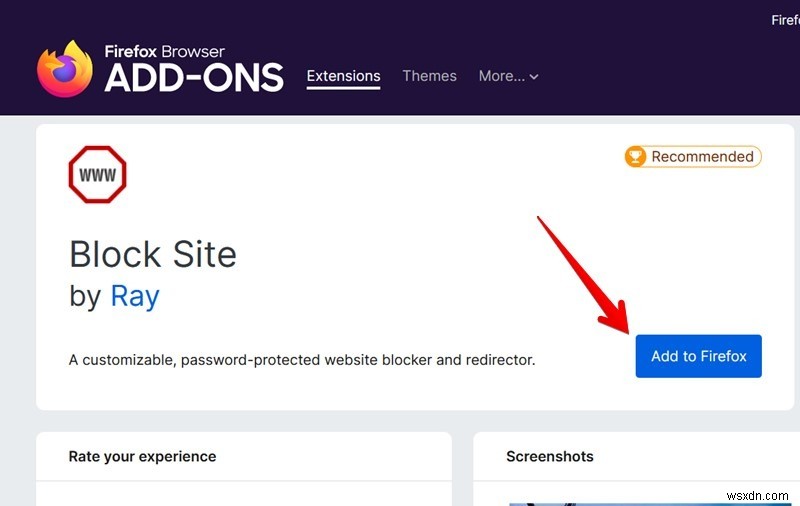Click the Recommended badge label
The image size is (800, 506).
702,157
